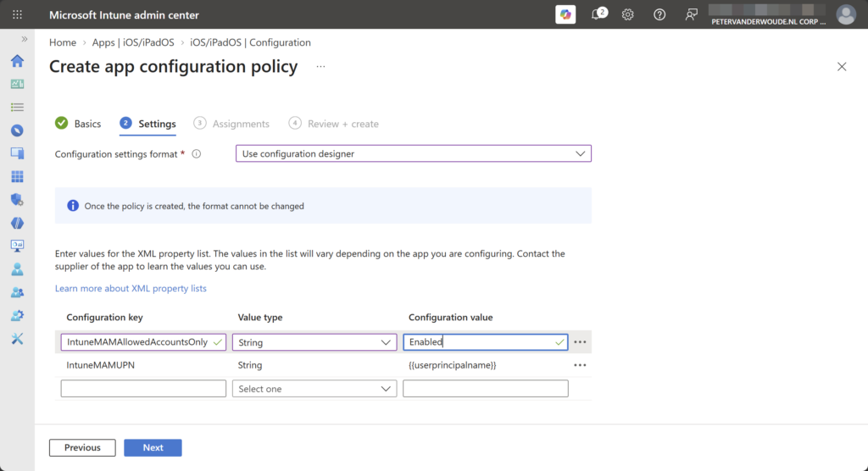Expand the sidebar with double chevron
Viewport: 868px width, 471px height.
point(25,39)
